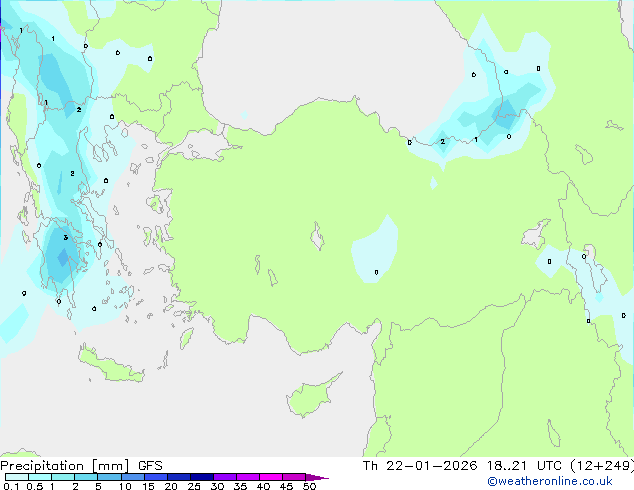Click the date 'Th 22-01-2026'

(x=420, y=466)
